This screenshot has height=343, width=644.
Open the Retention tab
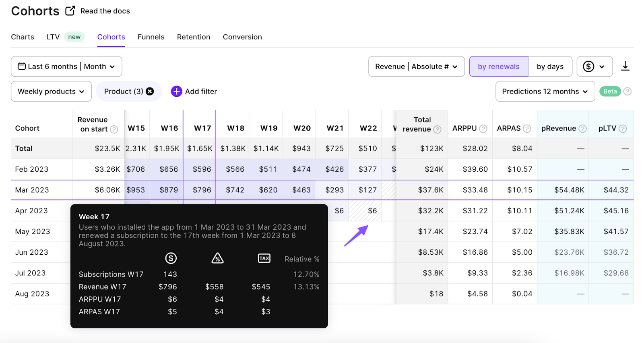click(194, 37)
